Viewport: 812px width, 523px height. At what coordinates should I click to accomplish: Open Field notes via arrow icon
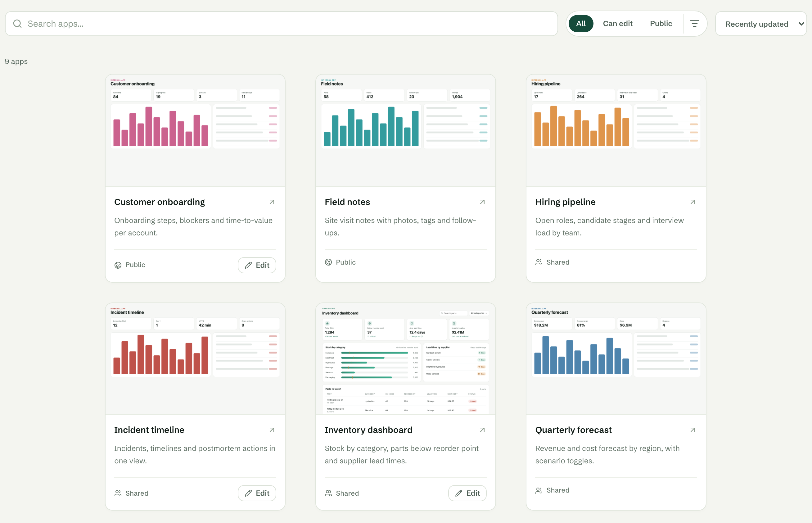[x=482, y=202]
